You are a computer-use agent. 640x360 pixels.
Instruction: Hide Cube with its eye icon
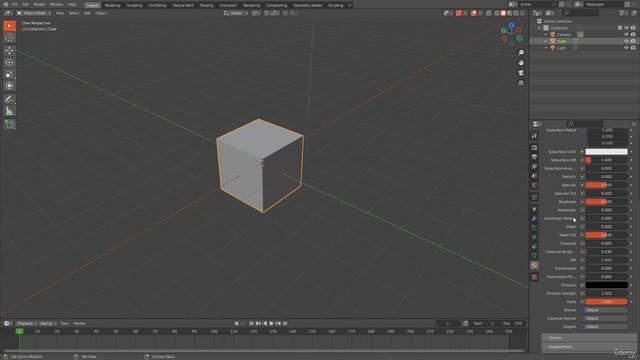pos(626,41)
